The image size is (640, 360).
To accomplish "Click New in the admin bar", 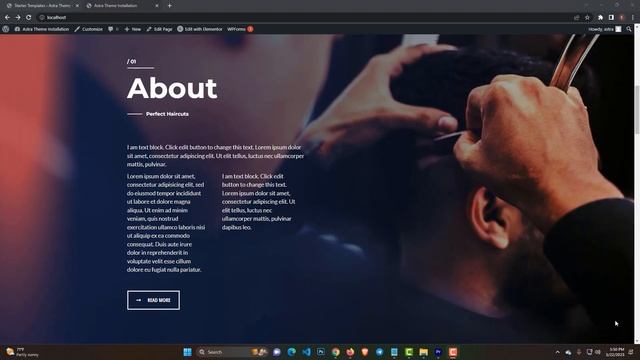I will 133,29.
